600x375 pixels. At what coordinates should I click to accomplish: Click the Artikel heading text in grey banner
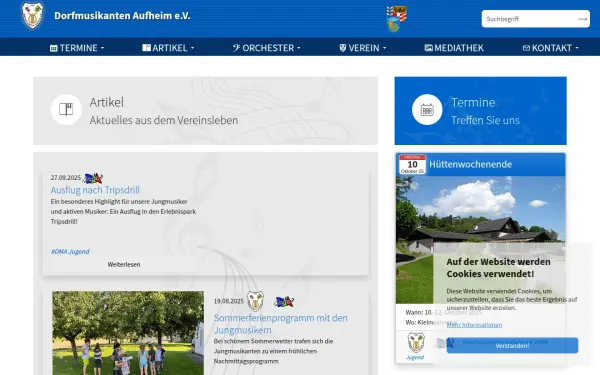click(107, 102)
